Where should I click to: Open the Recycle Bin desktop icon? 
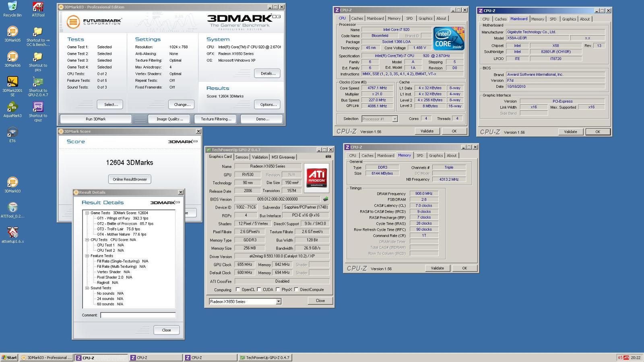[12, 9]
